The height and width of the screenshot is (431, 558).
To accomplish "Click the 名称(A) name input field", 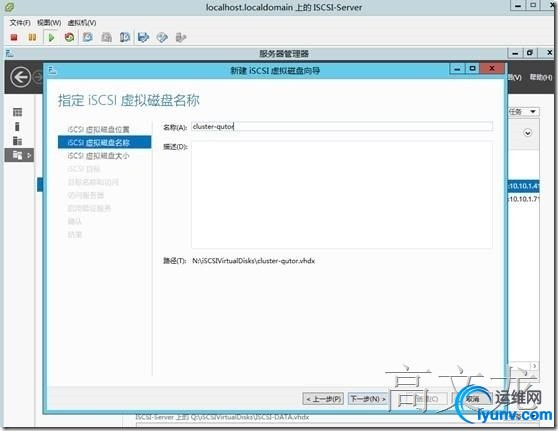I will [342, 126].
